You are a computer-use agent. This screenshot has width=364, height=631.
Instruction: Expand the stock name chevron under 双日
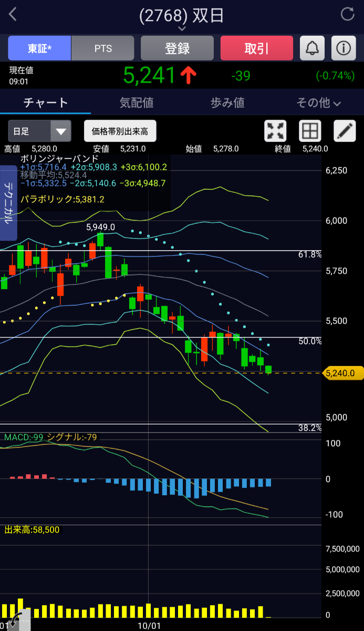(x=182, y=28)
